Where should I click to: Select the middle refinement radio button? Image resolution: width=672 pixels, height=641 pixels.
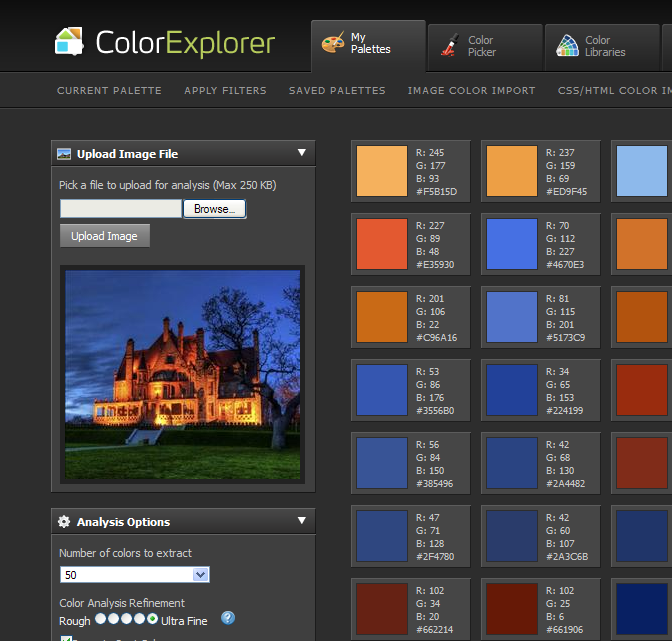point(126,619)
